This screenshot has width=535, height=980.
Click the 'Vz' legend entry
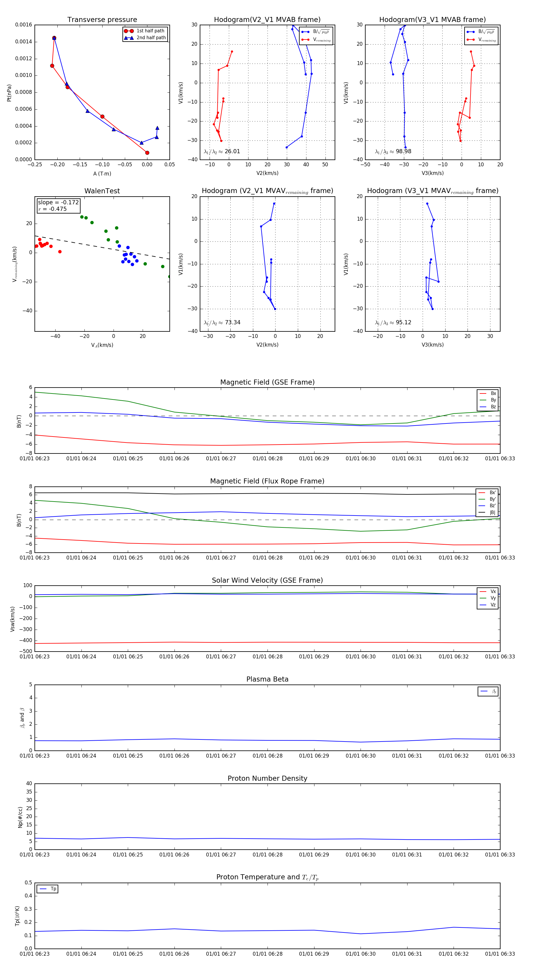click(x=488, y=605)
